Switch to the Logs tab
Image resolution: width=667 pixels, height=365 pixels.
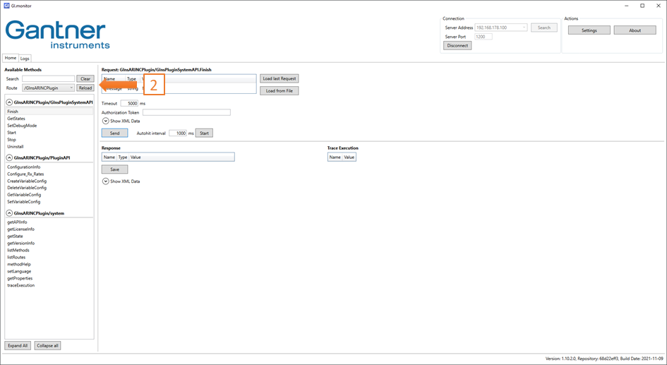(25, 58)
